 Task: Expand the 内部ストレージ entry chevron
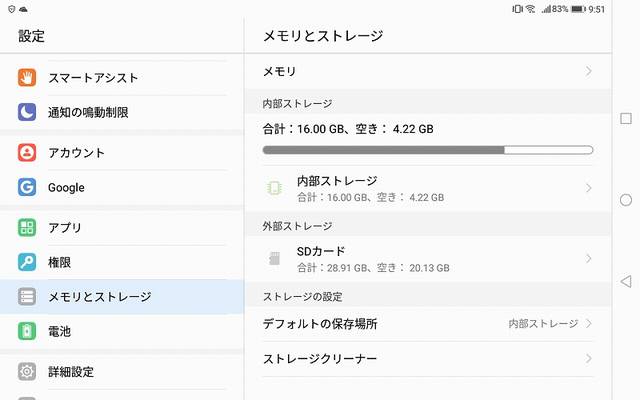coord(588,188)
